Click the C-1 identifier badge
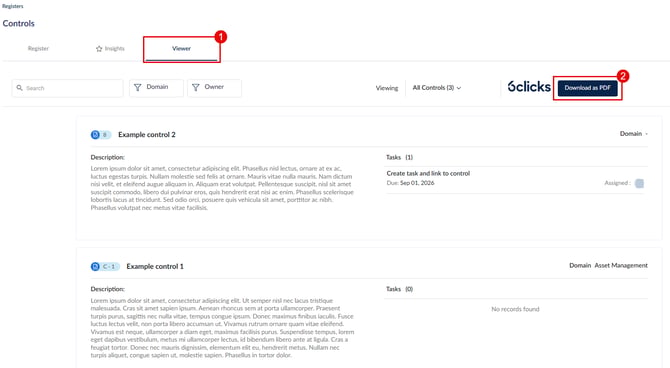This screenshot has width=670, height=368. pyautogui.click(x=109, y=267)
